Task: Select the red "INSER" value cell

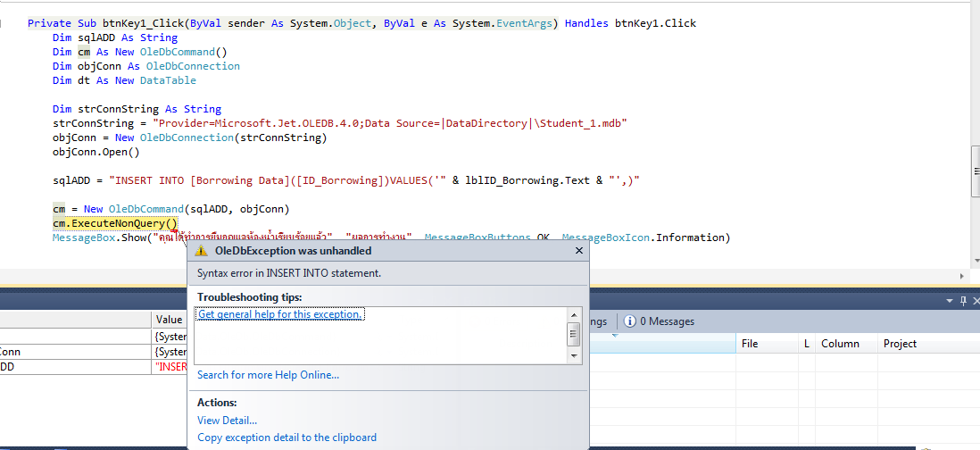Action: click(169, 367)
